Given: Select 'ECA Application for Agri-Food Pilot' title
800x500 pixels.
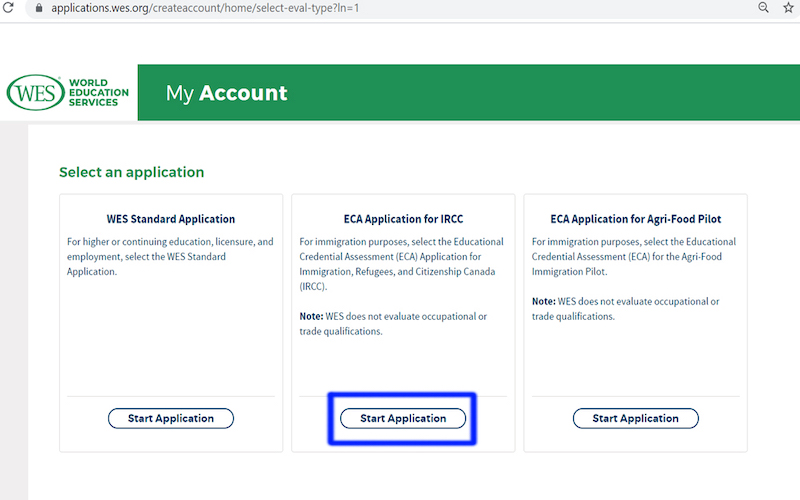Looking at the screenshot, I should 636,219.
